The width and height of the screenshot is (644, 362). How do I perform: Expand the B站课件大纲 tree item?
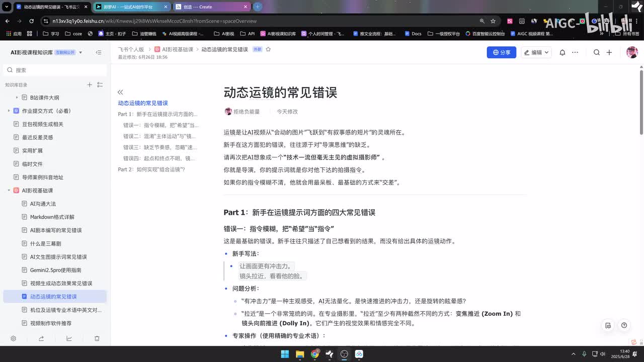17,98
